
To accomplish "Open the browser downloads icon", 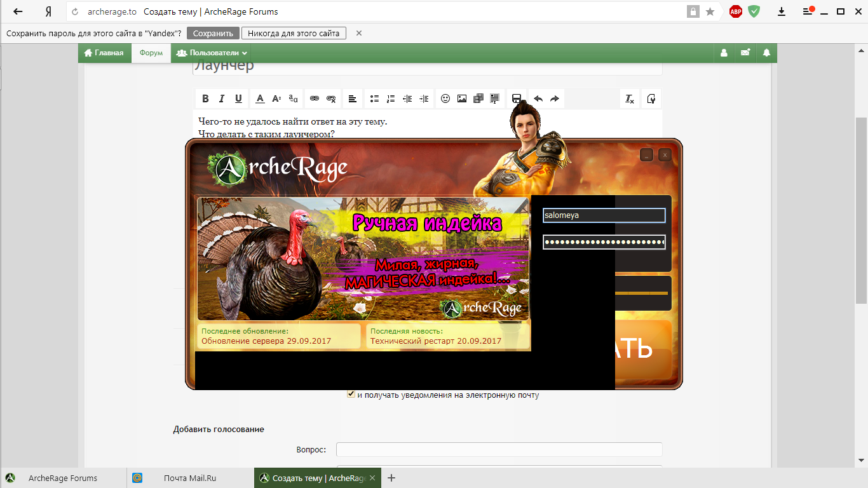I will (x=782, y=11).
